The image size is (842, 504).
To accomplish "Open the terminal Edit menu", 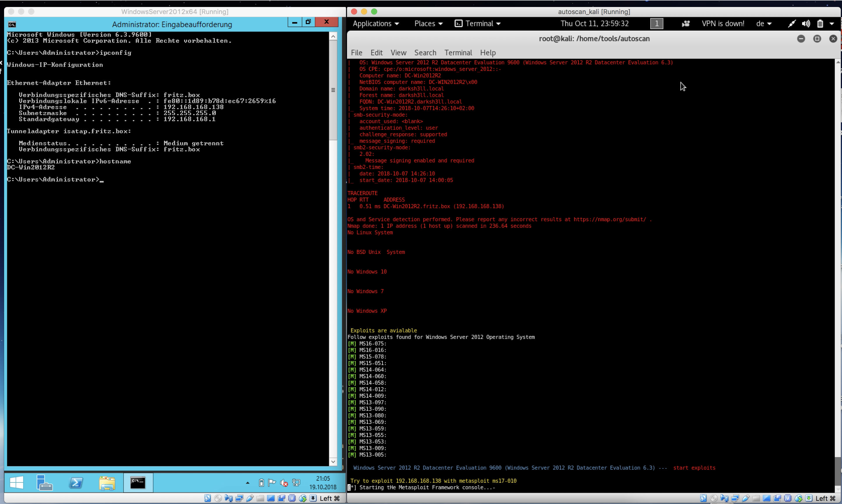I will (376, 53).
